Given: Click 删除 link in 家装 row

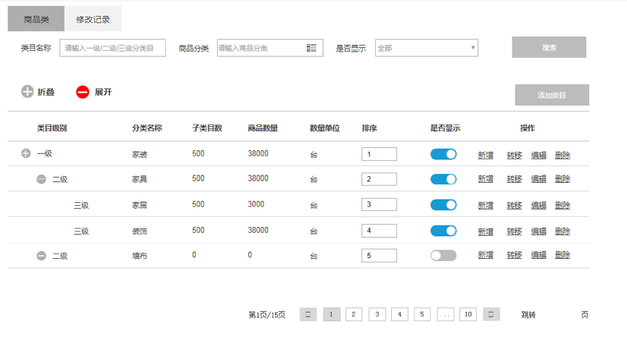Looking at the screenshot, I should (562, 155).
